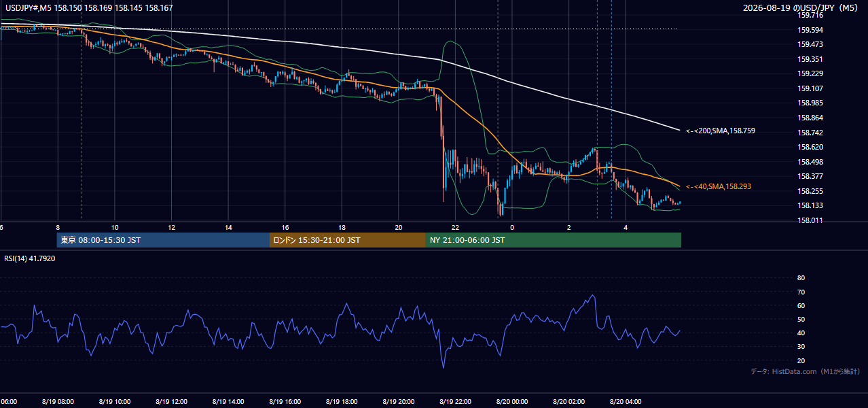The image size is (868, 408).
Task: Click hour label 12 under the price chart
Action: tap(172, 228)
